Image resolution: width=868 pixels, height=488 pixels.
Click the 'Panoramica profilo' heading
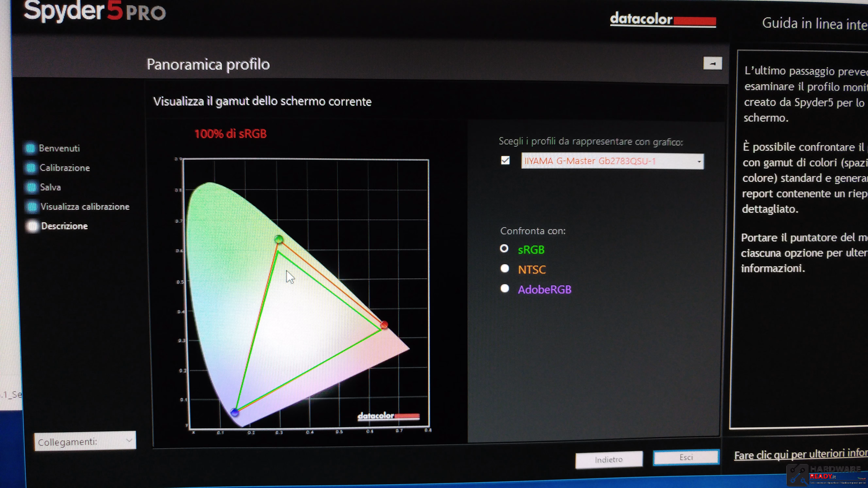(208, 64)
